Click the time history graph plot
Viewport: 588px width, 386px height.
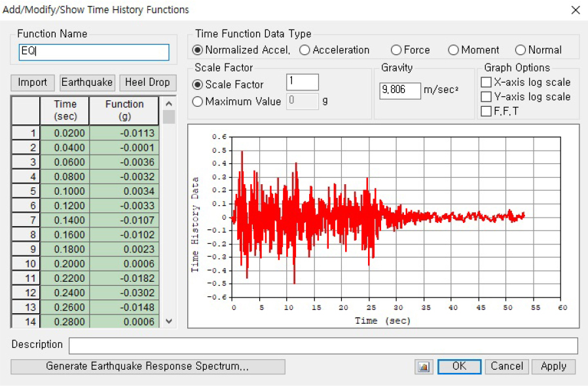[x=383, y=226]
